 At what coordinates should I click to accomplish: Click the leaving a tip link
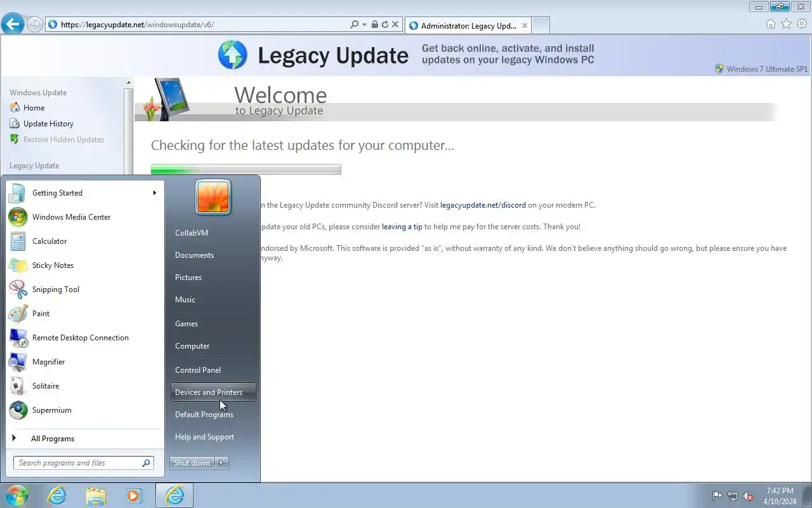(x=402, y=227)
